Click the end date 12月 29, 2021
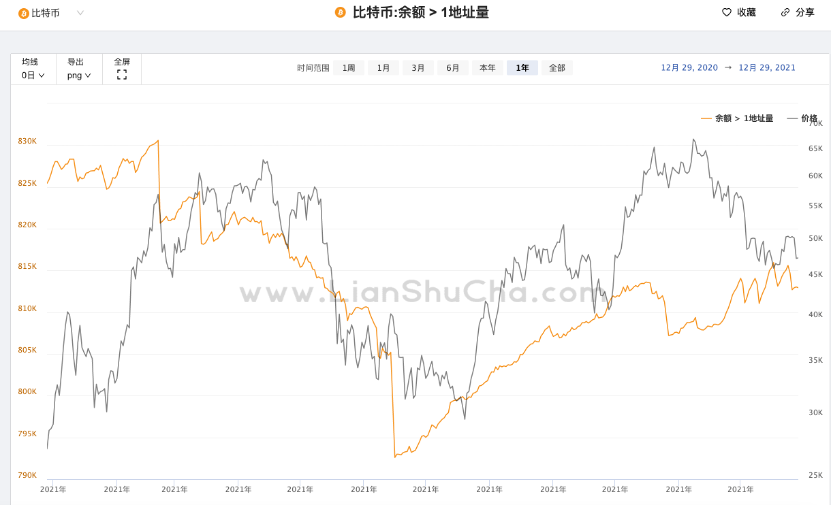 pyautogui.click(x=767, y=68)
